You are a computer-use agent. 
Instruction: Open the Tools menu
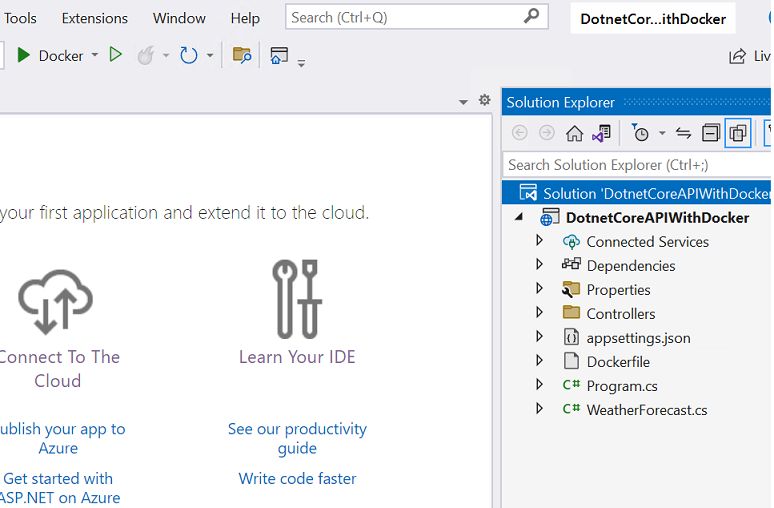(x=20, y=18)
